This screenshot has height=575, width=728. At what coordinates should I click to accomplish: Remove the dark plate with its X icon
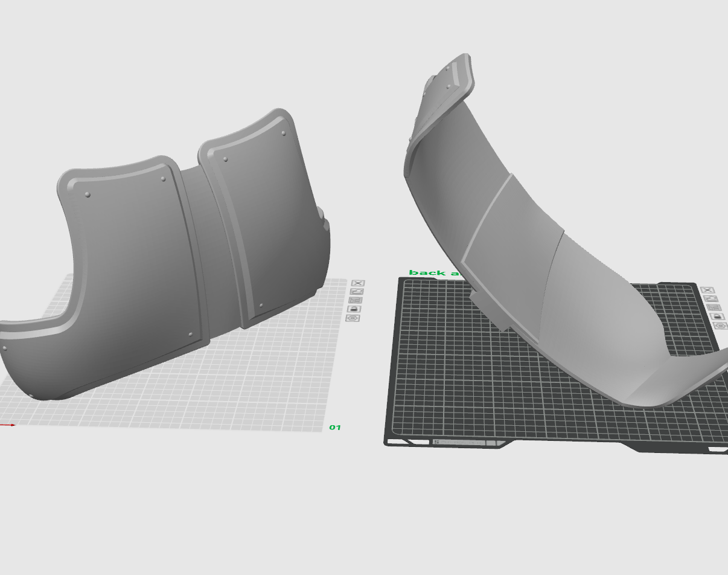(x=707, y=291)
